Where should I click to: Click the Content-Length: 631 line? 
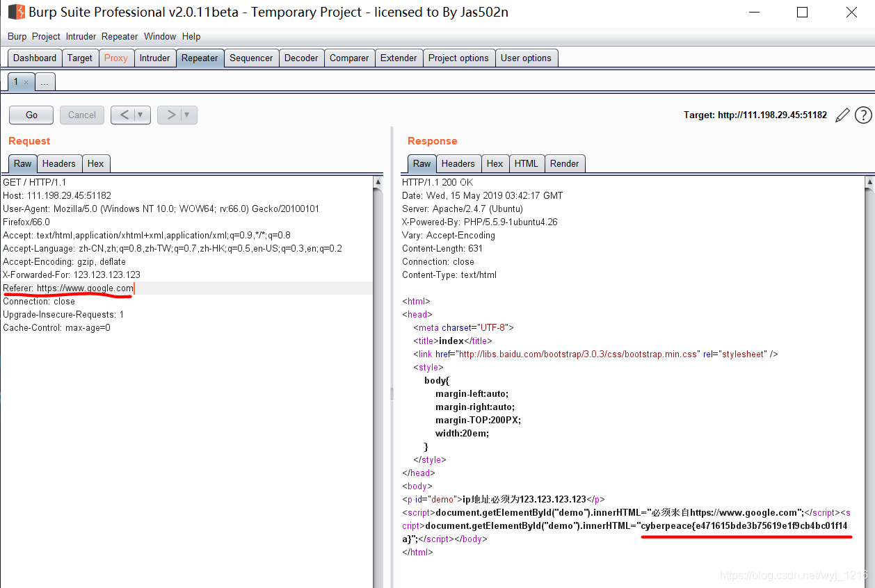442,248
